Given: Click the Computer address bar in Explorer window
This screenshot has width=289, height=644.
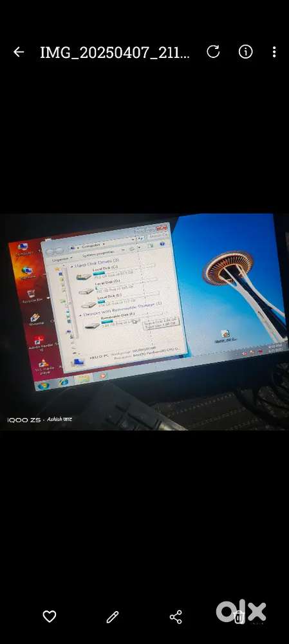Looking at the screenshot, I should coord(101,243).
